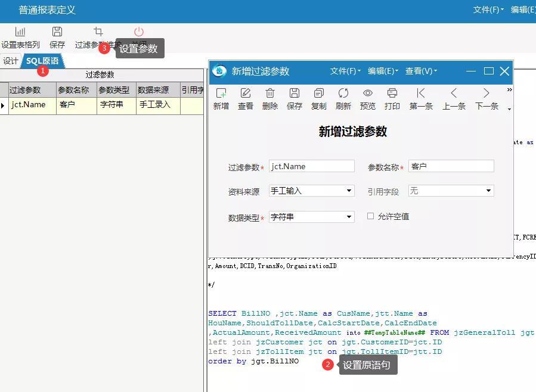Click 数据来源 column header
Screen dimensions: 536x392
click(158, 90)
